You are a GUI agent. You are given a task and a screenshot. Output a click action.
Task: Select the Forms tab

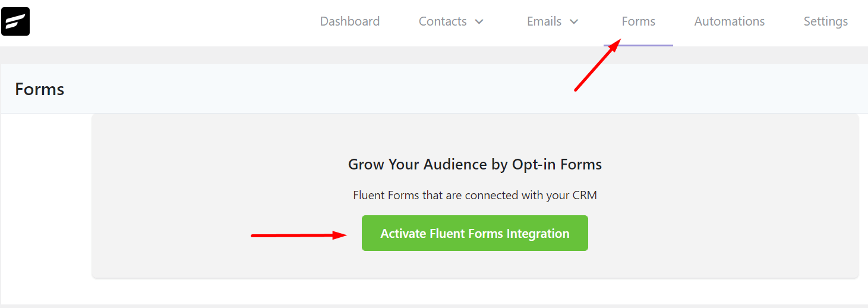(638, 21)
